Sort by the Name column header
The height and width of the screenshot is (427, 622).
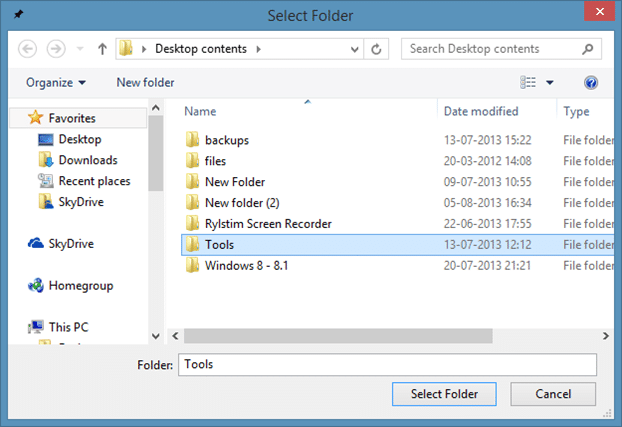coord(200,112)
